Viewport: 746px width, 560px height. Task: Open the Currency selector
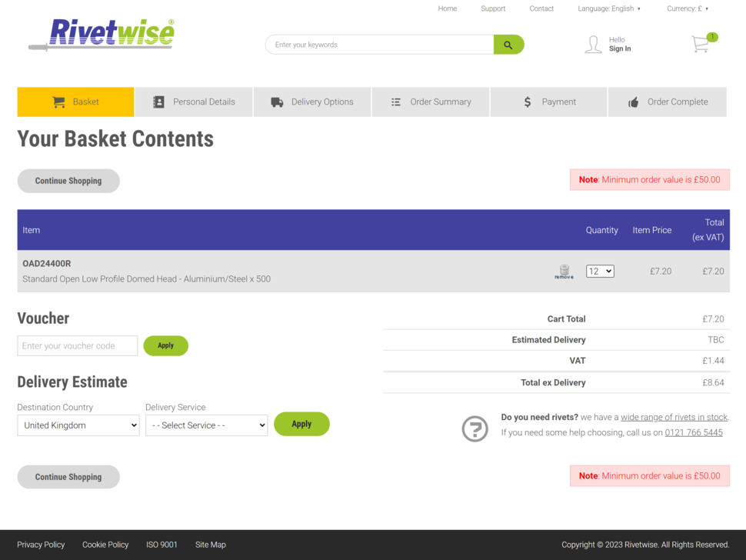pyautogui.click(x=688, y=8)
